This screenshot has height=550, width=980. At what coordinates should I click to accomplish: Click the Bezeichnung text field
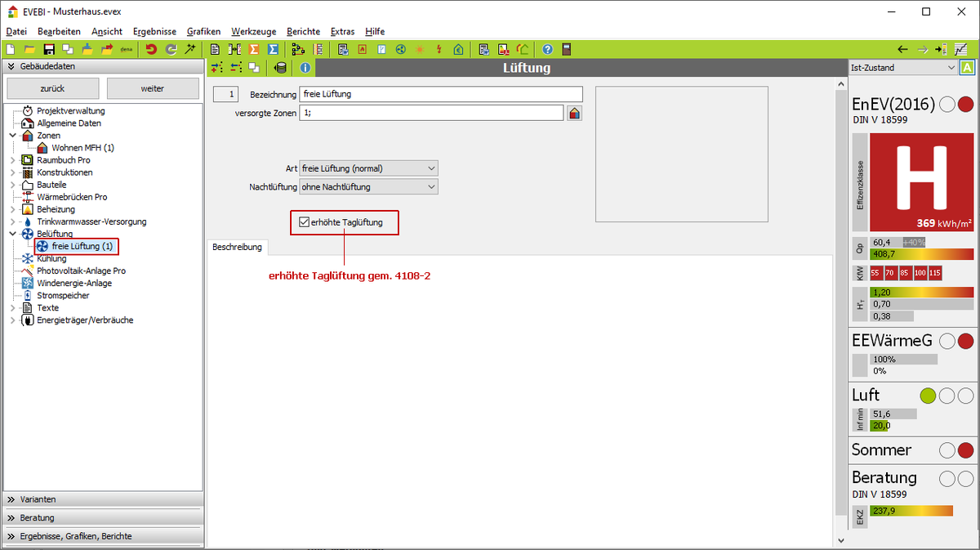pyautogui.click(x=441, y=94)
